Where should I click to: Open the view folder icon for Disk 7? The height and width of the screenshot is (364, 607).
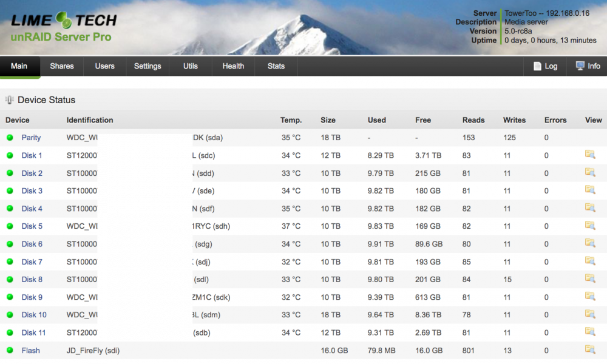pyautogui.click(x=590, y=261)
